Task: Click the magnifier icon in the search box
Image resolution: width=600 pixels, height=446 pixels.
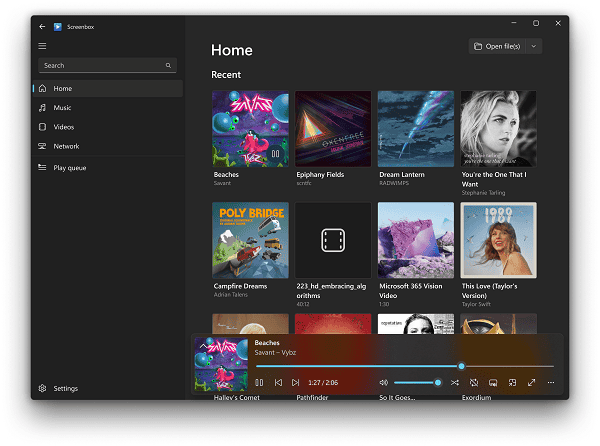Action: (168, 65)
